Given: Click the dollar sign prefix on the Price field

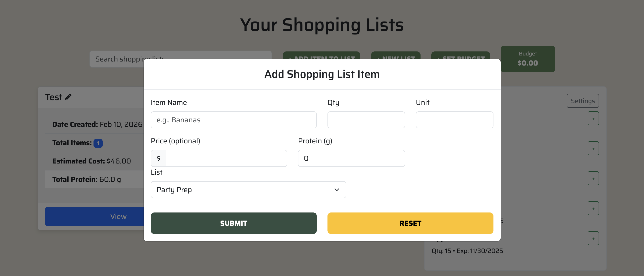Looking at the screenshot, I should click(x=158, y=158).
